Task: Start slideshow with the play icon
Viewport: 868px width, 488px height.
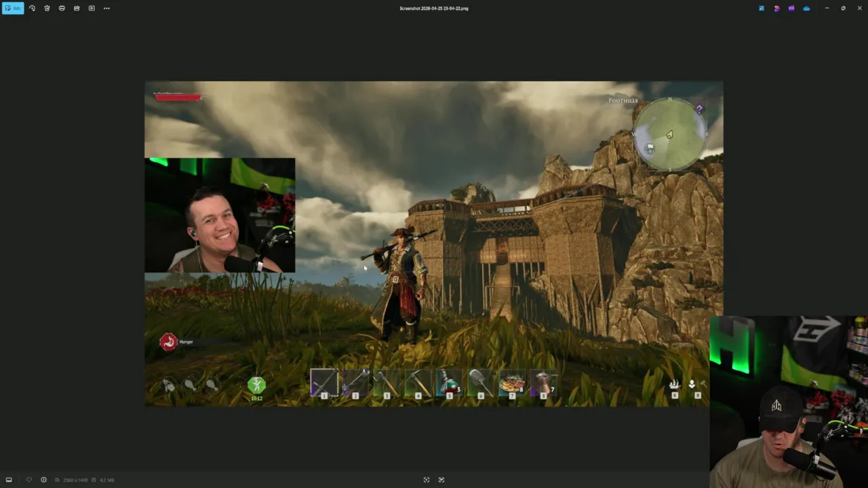Action: pos(92,8)
